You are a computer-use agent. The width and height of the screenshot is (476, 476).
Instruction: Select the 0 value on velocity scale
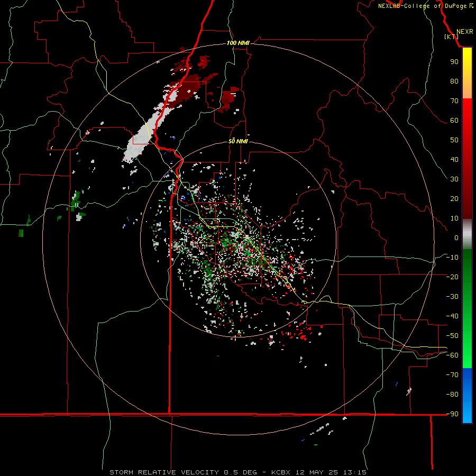(456, 237)
